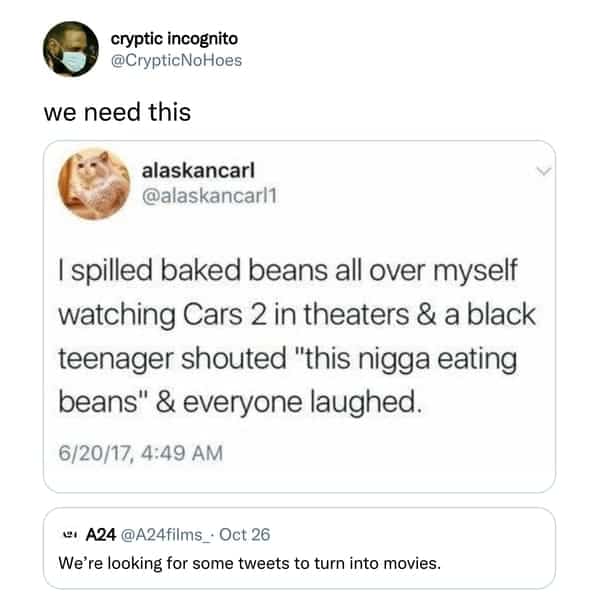Click the cryptic incognito display name
This screenshot has height=599, width=599.
174,39
